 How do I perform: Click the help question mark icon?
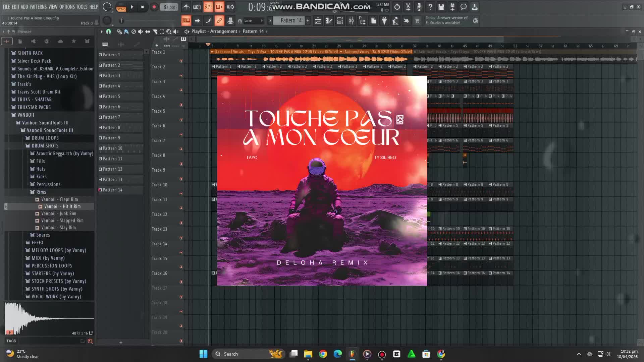click(430, 7)
